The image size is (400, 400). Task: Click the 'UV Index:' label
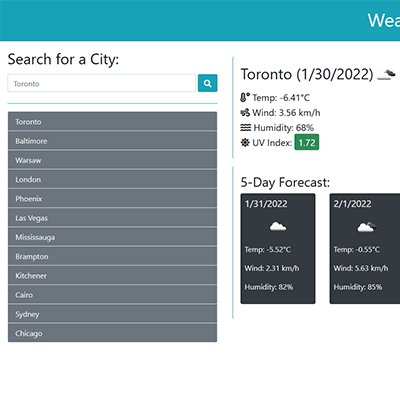(272, 143)
